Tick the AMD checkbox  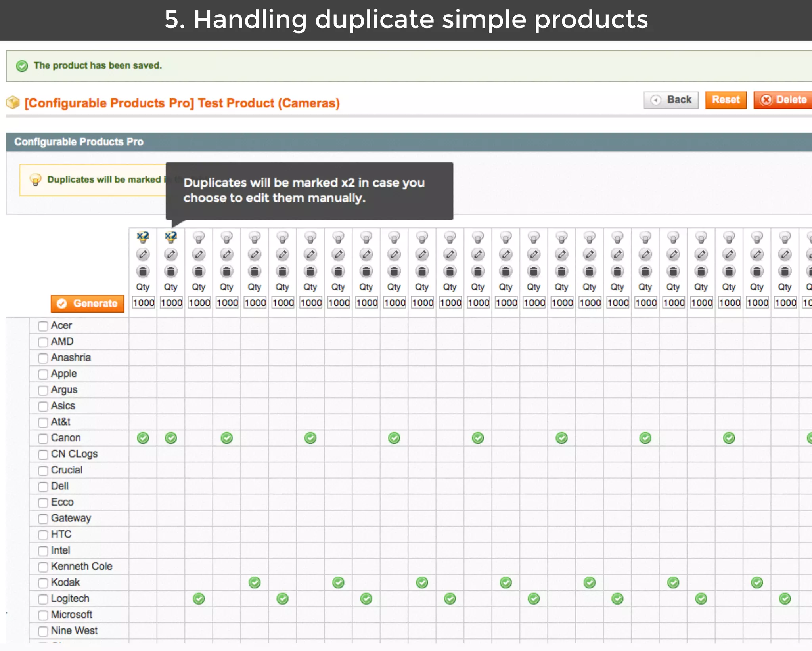(43, 342)
